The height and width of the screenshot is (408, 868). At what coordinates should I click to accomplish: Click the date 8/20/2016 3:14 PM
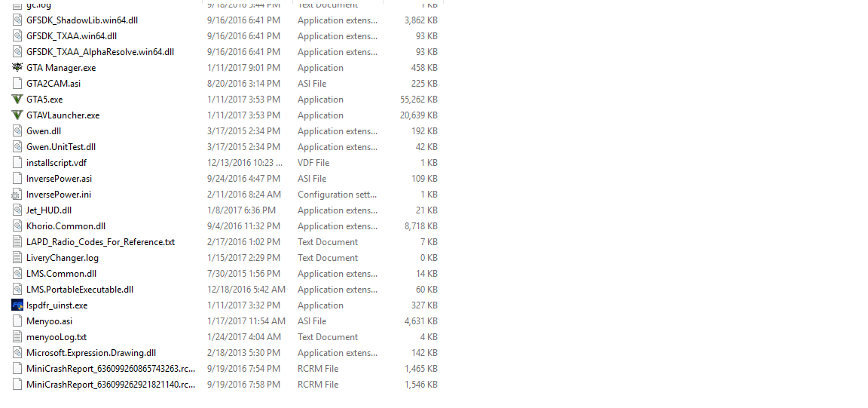coord(243,84)
